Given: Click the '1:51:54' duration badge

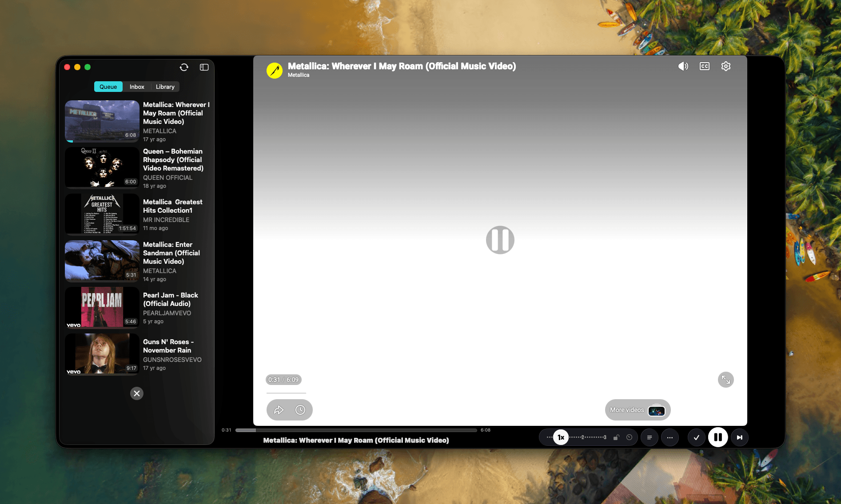Looking at the screenshot, I should pyautogui.click(x=128, y=228).
